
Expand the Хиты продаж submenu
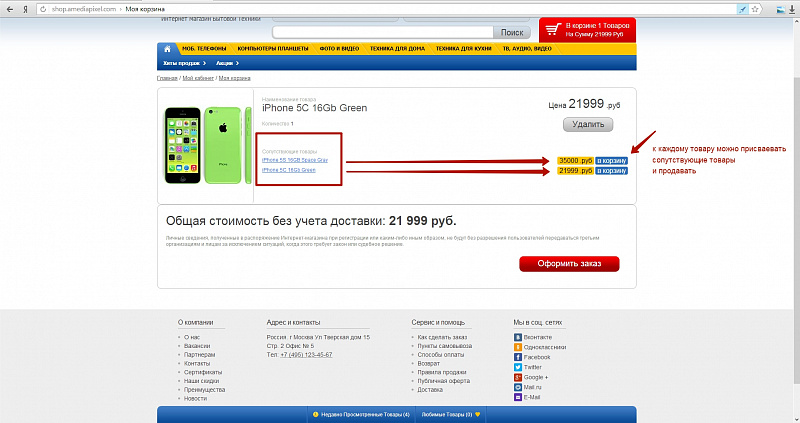(x=184, y=63)
